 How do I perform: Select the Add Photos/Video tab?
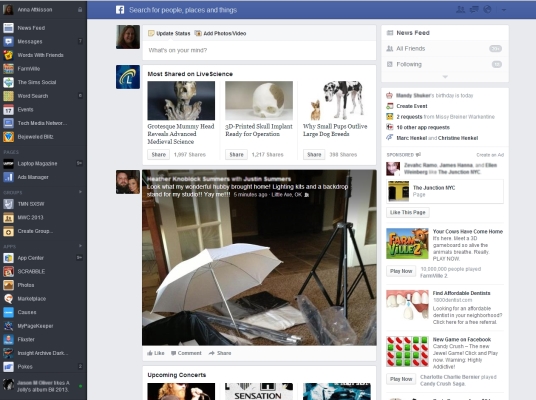pos(220,33)
